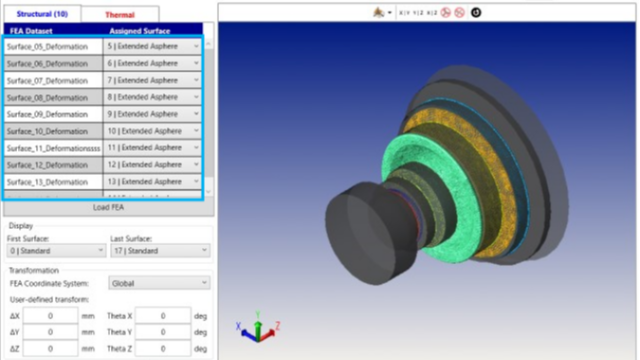Click the ΔX input field
This screenshot has width=640, height=360.
coord(50,316)
